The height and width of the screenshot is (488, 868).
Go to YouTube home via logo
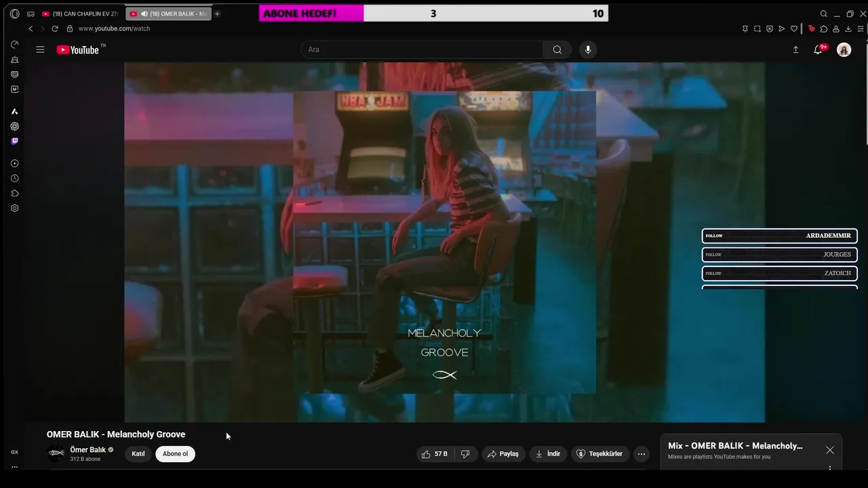[78, 49]
